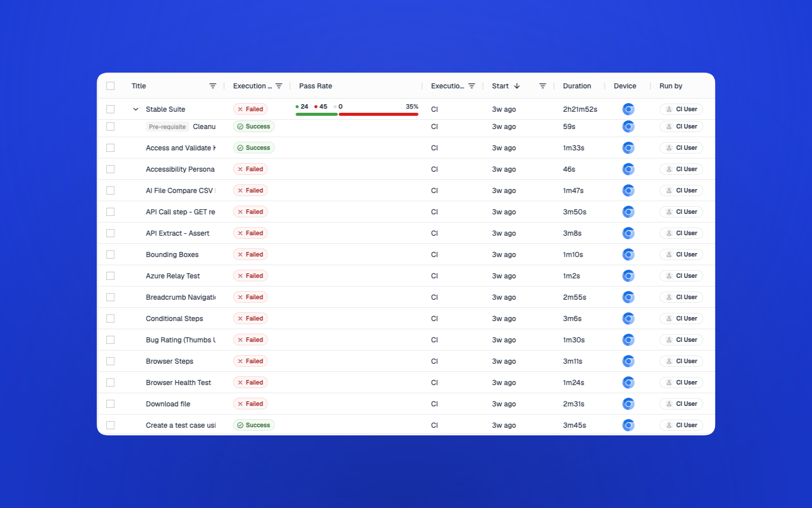Viewport: 812px width, 508px height.
Task: Open the Title column filter icon
Action: tap(213, 86)
